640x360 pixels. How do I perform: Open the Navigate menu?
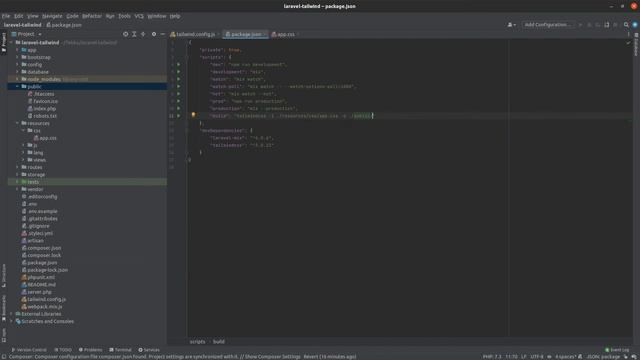(x=52, y=16)
